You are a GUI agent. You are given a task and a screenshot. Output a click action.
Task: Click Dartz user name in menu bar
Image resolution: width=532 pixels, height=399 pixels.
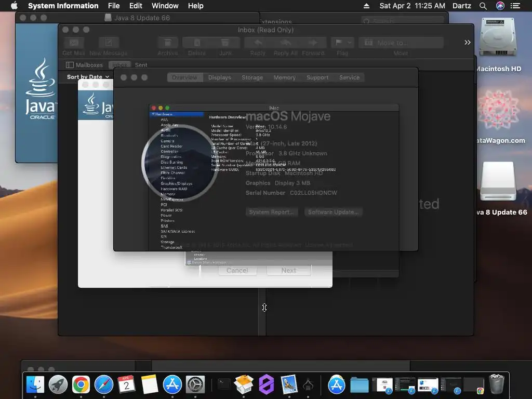pos(462,6)
